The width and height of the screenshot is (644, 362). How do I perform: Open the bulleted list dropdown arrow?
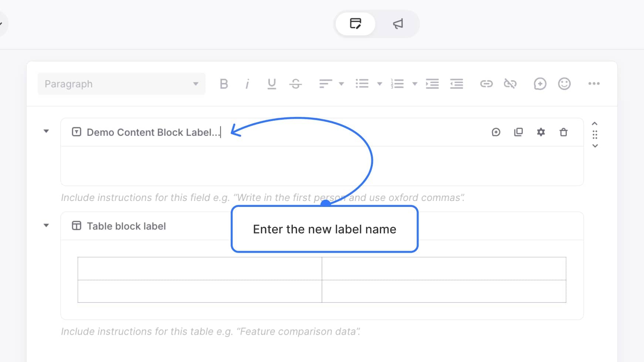(x=379, y=84)
